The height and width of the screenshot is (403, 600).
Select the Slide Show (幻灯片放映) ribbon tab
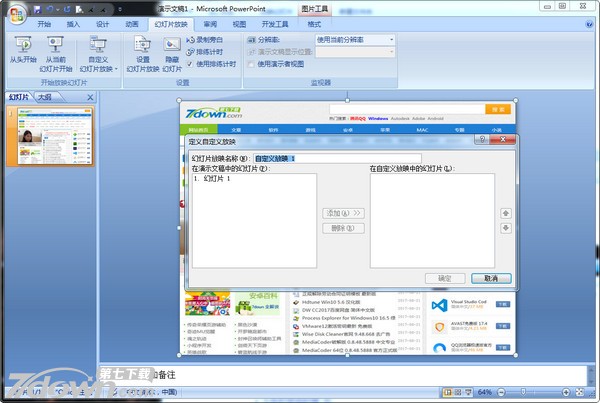click(171, 24)
